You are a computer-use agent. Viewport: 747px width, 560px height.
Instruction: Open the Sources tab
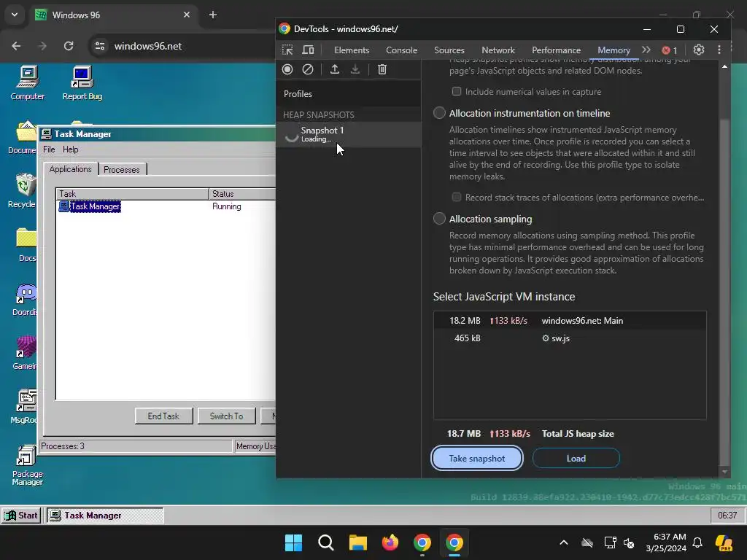449,50
